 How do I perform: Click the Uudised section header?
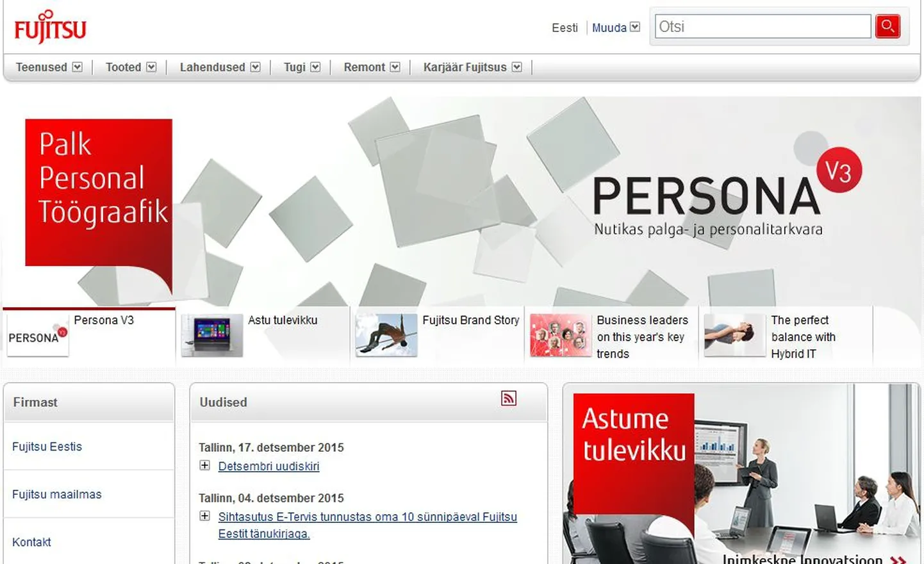point(223,402)
